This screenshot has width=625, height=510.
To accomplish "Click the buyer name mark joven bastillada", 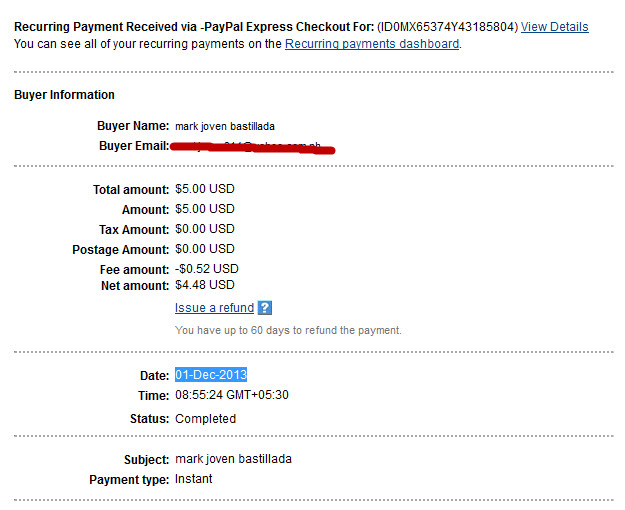I will click(225, 126).
